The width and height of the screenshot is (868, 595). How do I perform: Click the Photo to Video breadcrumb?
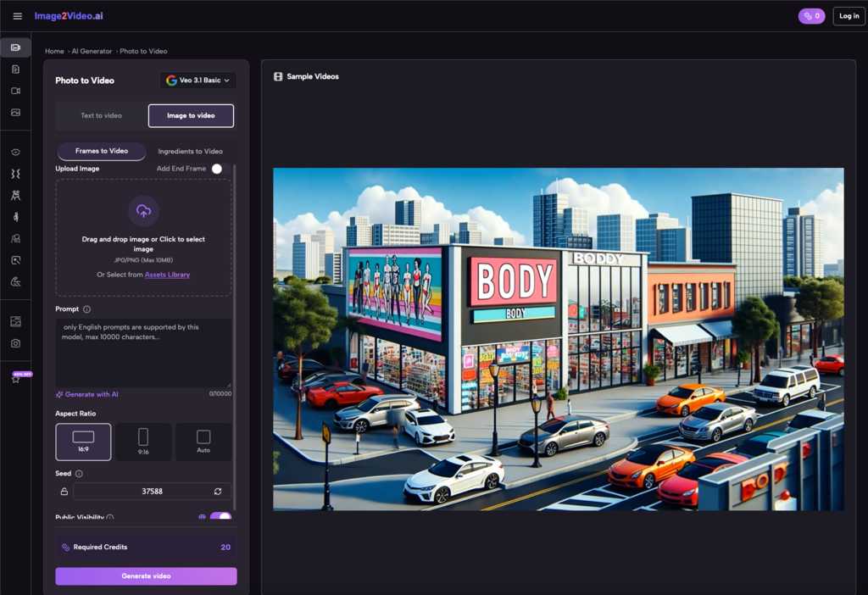(x=143, y=51)
